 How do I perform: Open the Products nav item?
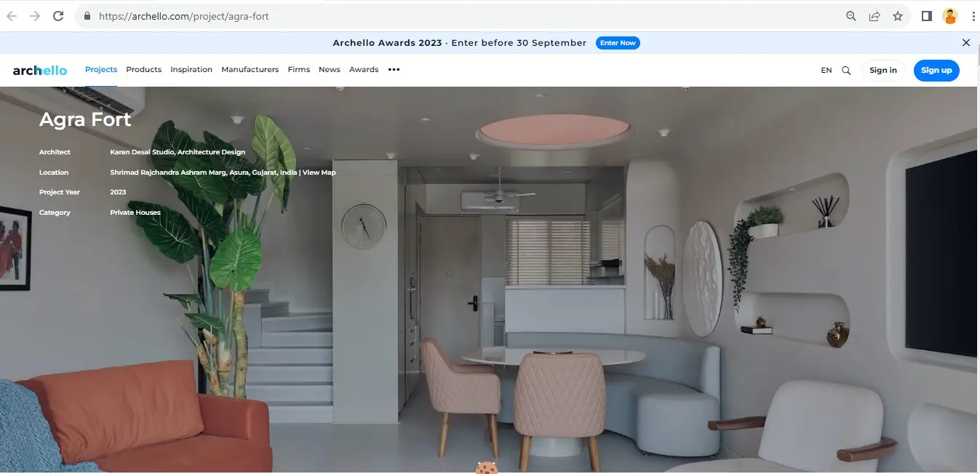[144, 70]
